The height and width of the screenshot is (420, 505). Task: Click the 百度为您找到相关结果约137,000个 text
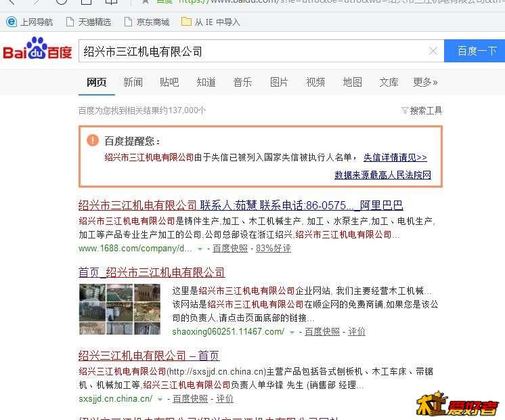point(141,110)
